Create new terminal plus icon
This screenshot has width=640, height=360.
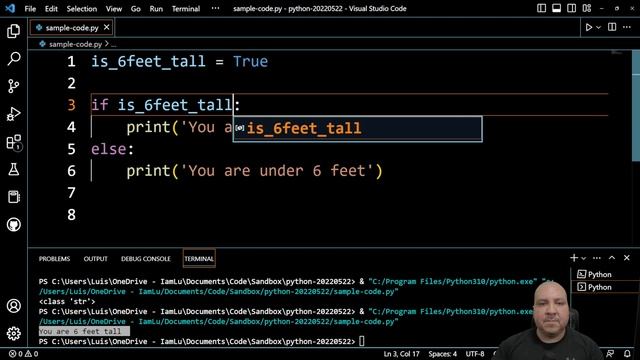(574, 258)
